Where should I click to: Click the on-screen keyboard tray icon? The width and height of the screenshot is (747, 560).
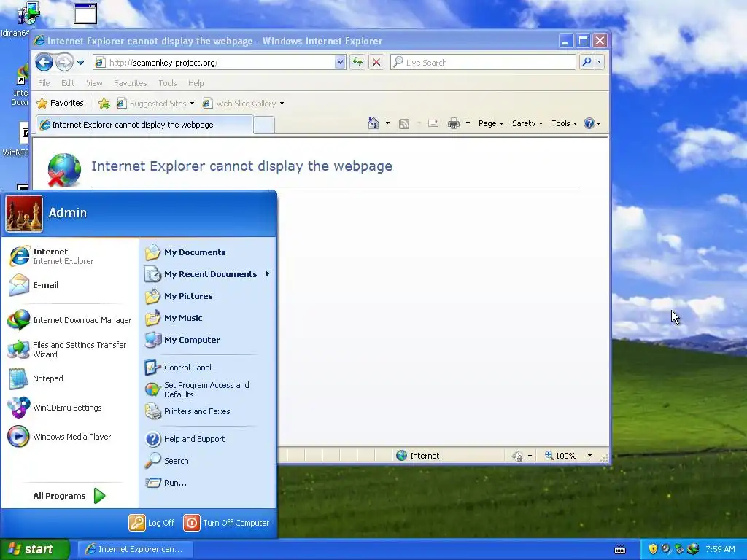point(620,550)
